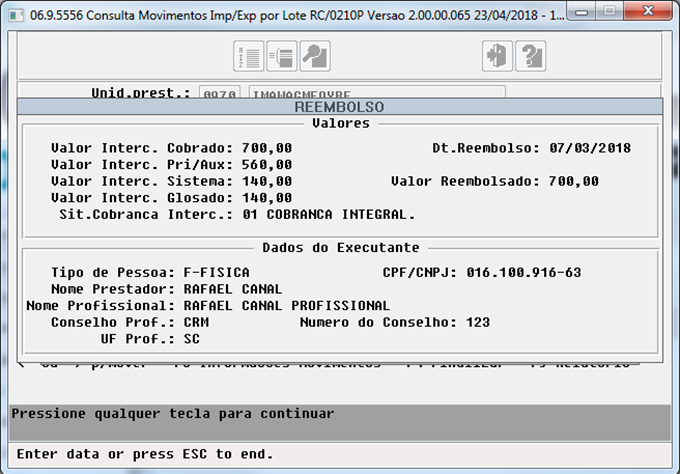Click CPF/CNPJ value 016.100.916-63

(x=524, y=273)
